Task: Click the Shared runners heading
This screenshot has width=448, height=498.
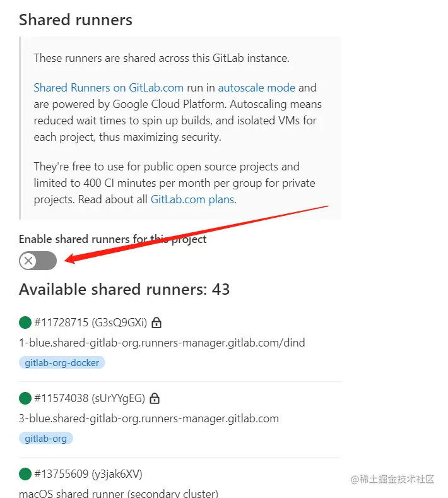Action: tap(76, 20)
